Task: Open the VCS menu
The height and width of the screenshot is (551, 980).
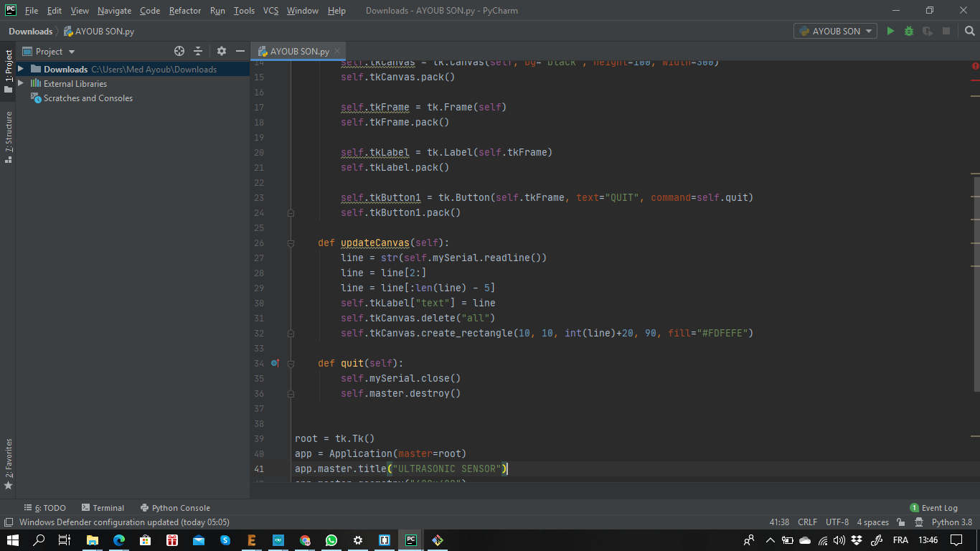Action: pyautogui.click(x=270, y=11)
